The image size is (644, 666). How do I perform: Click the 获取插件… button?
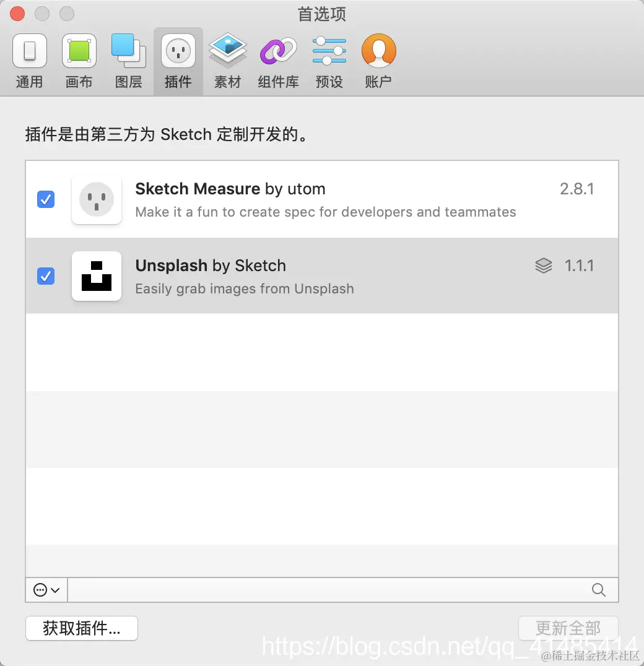pyautogui.click(x=82, y=628)
